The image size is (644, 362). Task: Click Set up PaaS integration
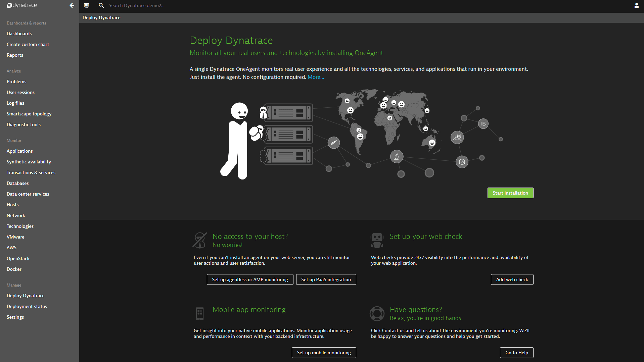326,279
